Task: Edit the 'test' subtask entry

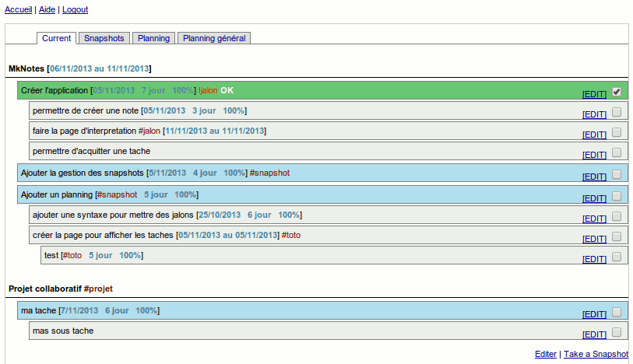Action: pyautogui.click(x=594, y=259)
